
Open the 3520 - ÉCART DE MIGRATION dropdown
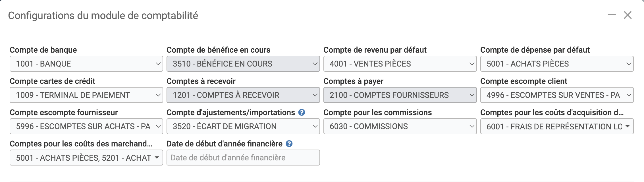(243, 126)
